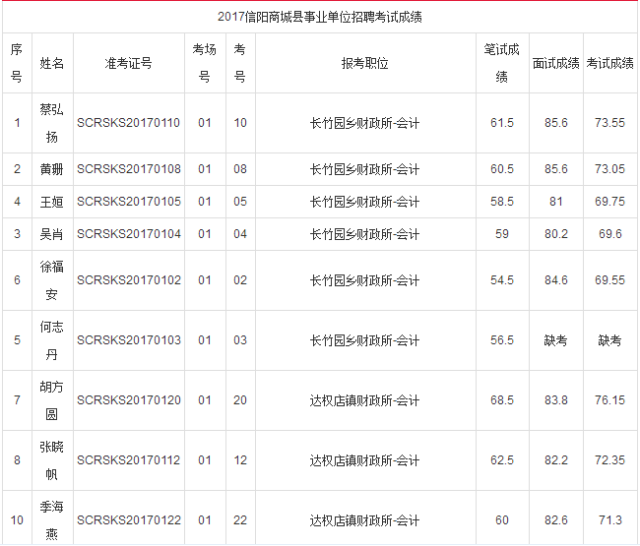640x546 pixels.
Task: Click exam number 12 in 张晓帆's row
Action: [240, 460]
